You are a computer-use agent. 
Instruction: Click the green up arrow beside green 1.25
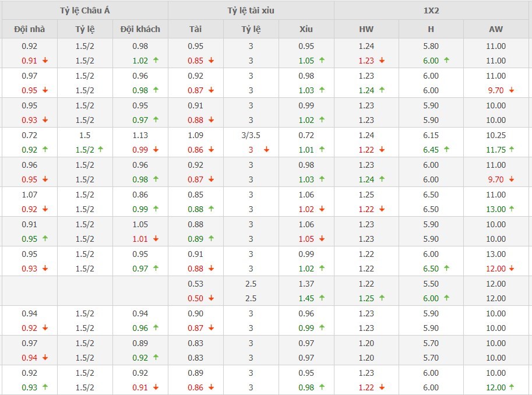pos(382,298)
